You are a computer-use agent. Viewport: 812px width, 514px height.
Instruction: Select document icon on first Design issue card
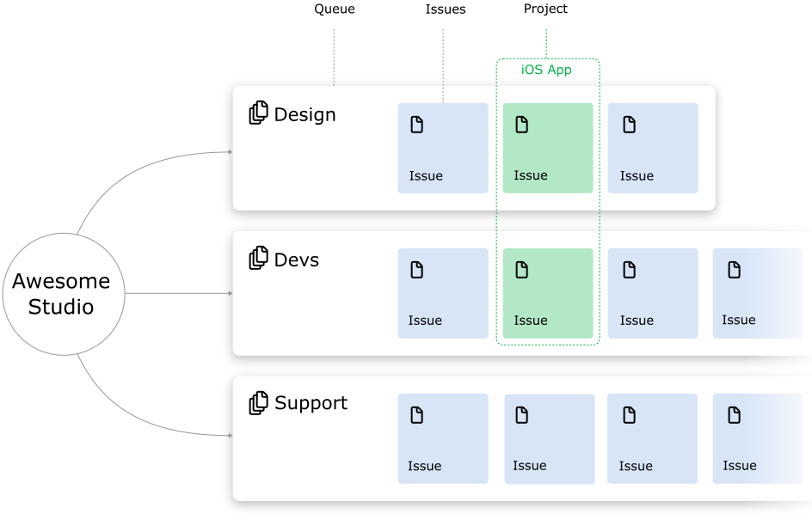[x=416, y=125]
